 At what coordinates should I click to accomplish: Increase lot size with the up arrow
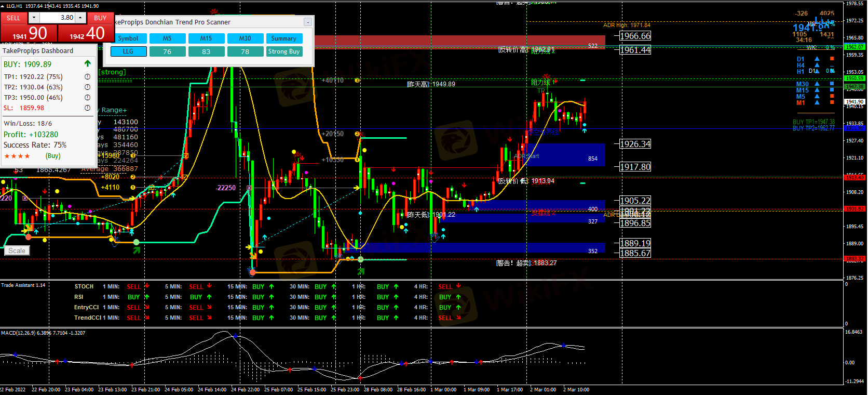[80, 18]
